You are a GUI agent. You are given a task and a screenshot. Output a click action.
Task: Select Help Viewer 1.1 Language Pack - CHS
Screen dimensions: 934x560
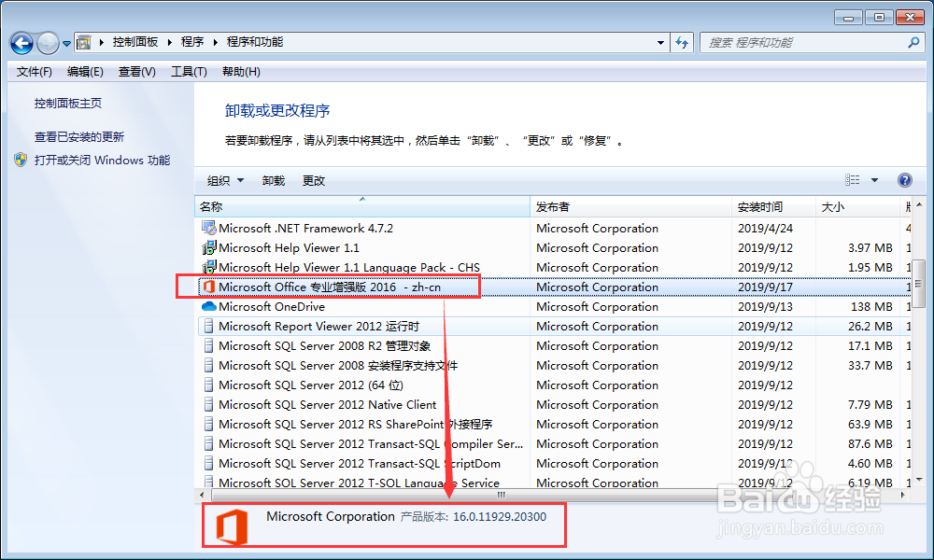pyautogui.click(x=349, y=267)
